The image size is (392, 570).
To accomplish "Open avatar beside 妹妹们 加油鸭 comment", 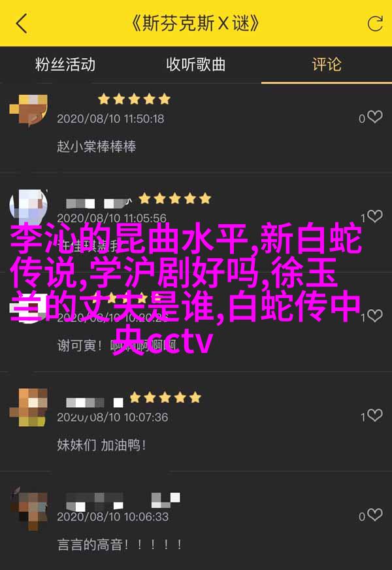I will tap(28, 407).
